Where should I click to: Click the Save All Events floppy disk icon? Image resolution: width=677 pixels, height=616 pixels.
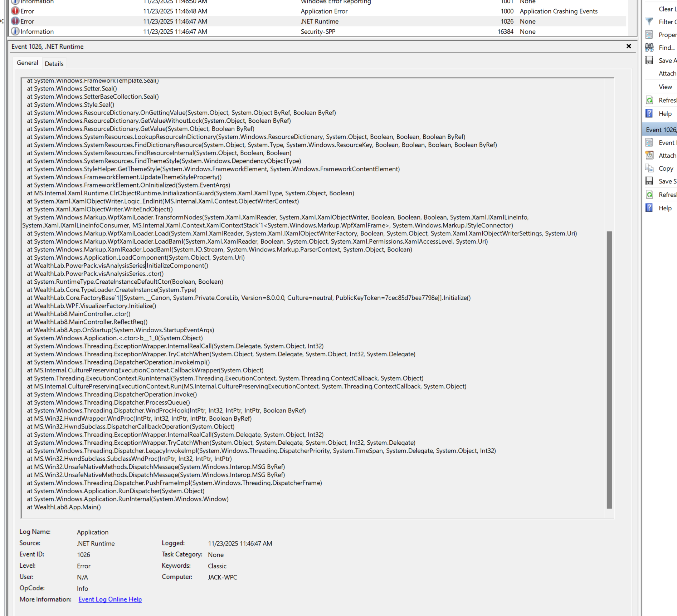(x=649, y=60)
